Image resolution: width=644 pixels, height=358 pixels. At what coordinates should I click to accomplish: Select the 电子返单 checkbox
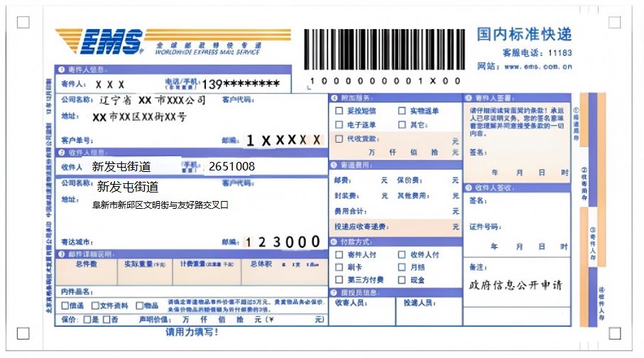pyautogui.click(x=339, y=124)
